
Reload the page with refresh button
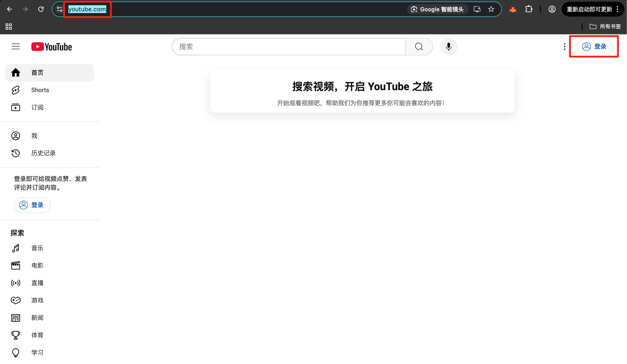[41, 9]
